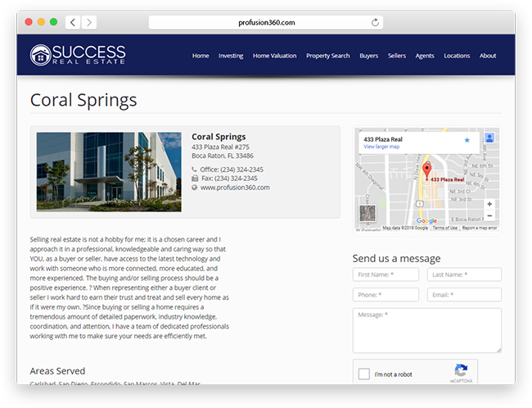Click the red map pin marker
532x408 pixels.
click(426, 171)
